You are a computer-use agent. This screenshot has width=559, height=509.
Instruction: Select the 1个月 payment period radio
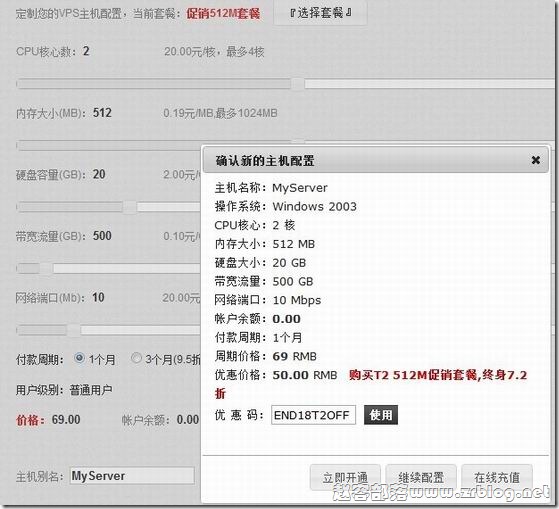pyautogui.click(x=80, y=358)
